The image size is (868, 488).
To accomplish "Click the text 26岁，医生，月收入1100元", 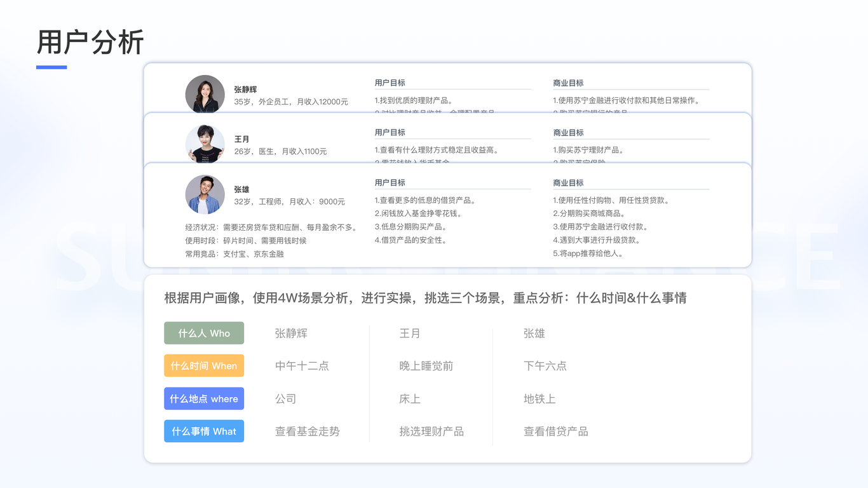I will point(280,151).
